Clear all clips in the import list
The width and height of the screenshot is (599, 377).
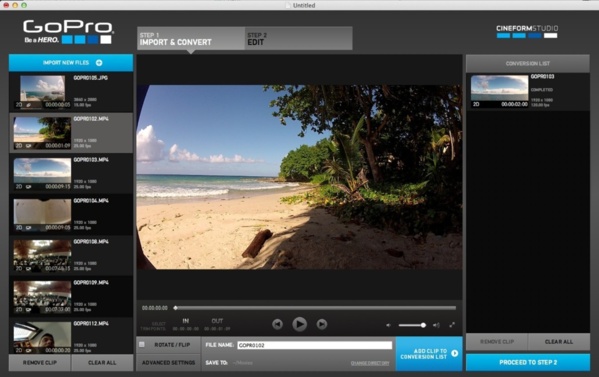(x=102, y=362)
